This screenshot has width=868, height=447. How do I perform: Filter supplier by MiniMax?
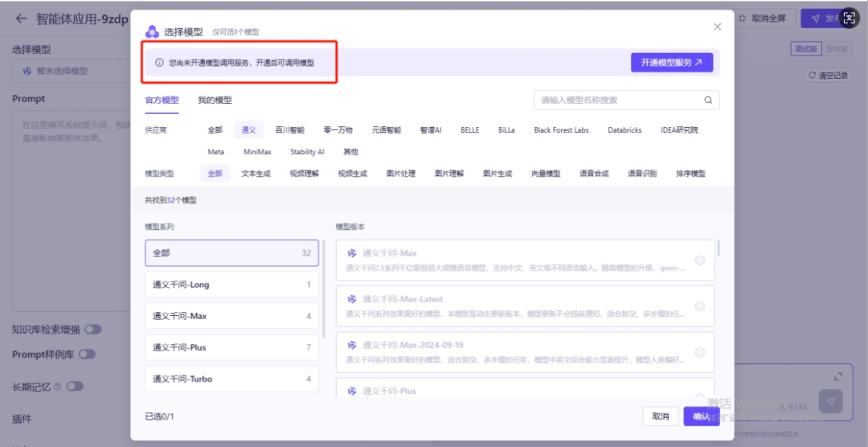point(257,152)
